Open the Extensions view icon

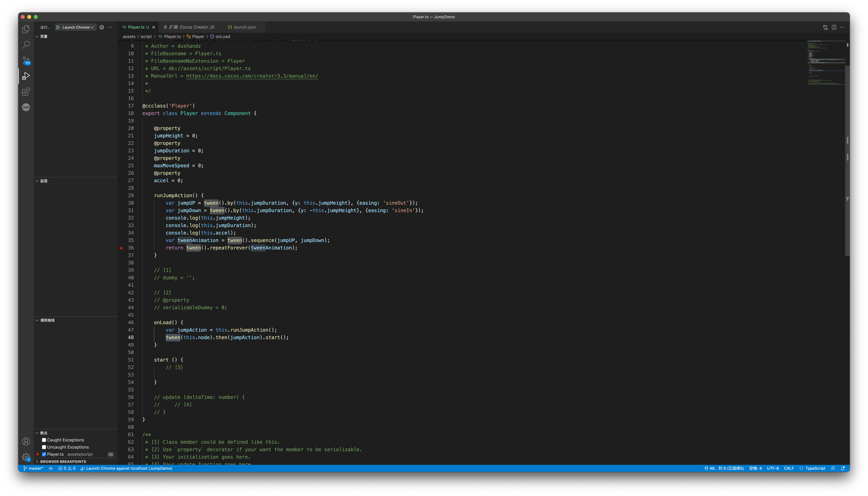pos(26,92)
